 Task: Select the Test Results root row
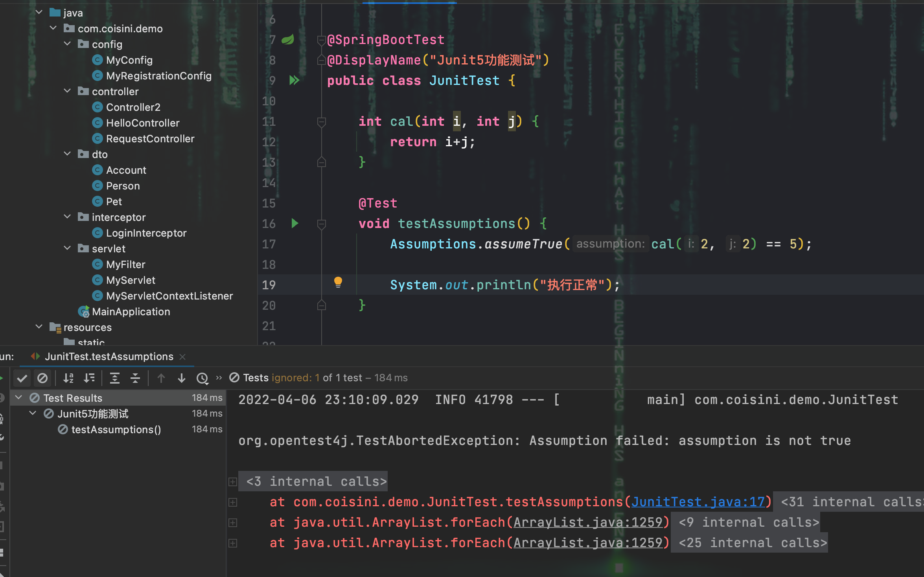coord(118,398)
